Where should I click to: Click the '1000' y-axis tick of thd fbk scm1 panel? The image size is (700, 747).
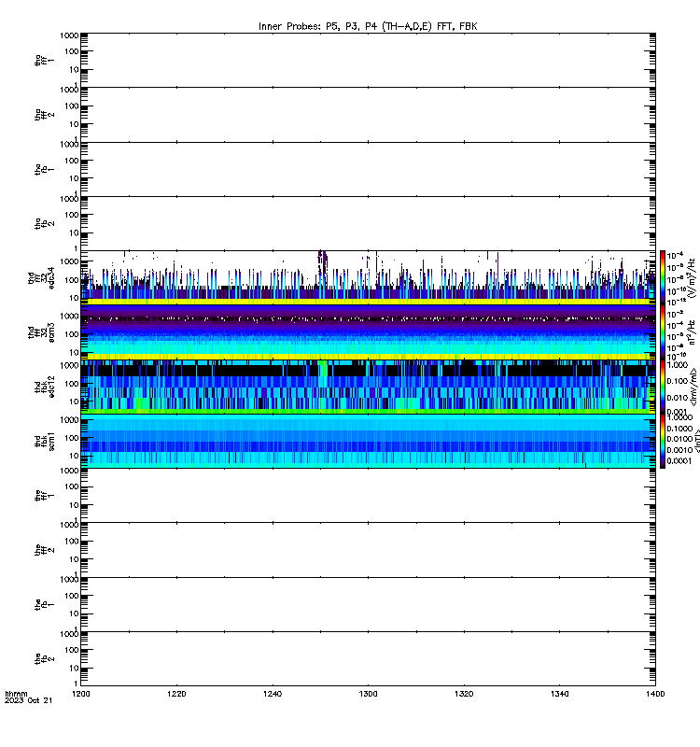[x=68, y=420]
